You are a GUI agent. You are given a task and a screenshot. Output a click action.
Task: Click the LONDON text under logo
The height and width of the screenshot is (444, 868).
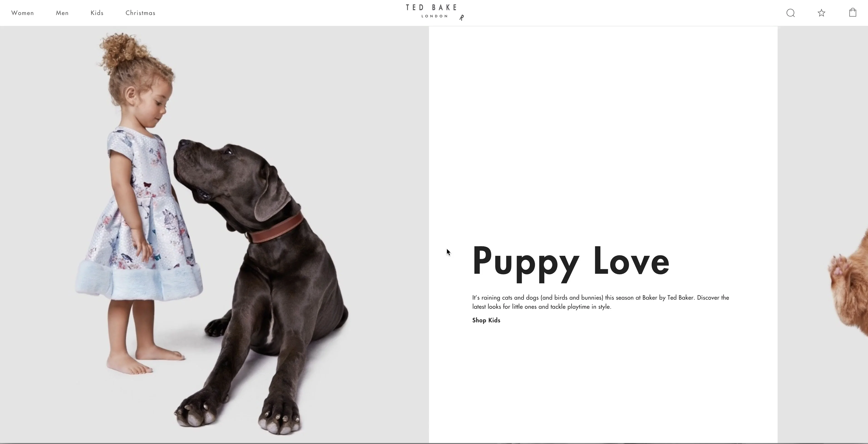(x=434, y=16)
